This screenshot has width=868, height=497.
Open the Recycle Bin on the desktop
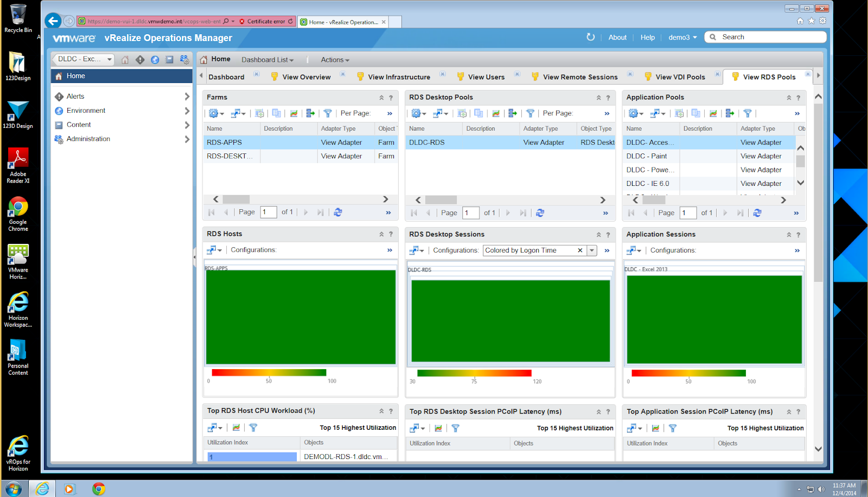pyautogui.click(x=18, y=18)
